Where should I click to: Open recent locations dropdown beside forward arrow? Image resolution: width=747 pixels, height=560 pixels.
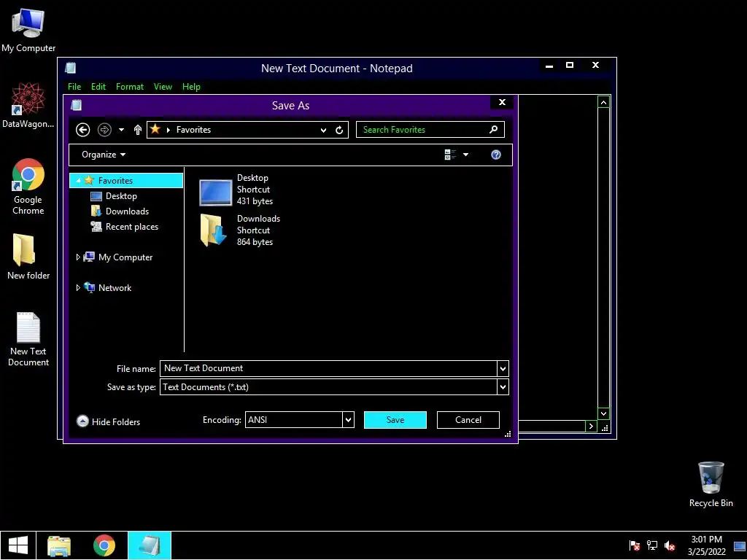122,130
